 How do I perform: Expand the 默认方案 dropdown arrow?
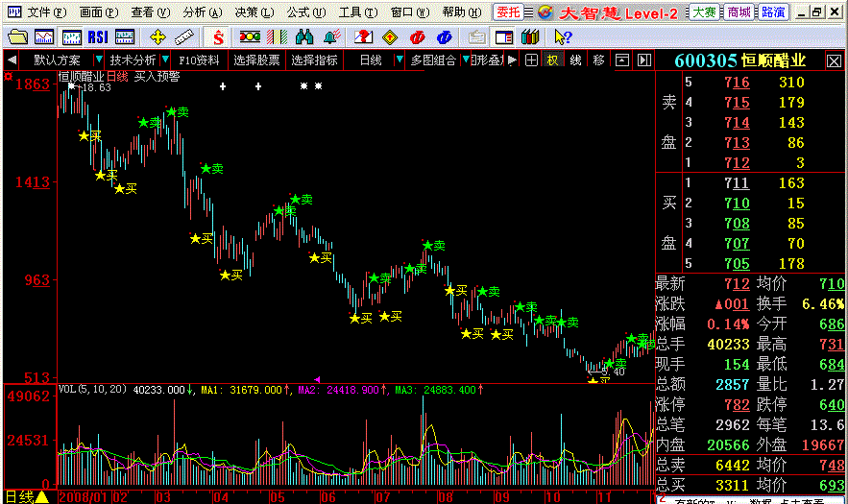tap(98, 60)
